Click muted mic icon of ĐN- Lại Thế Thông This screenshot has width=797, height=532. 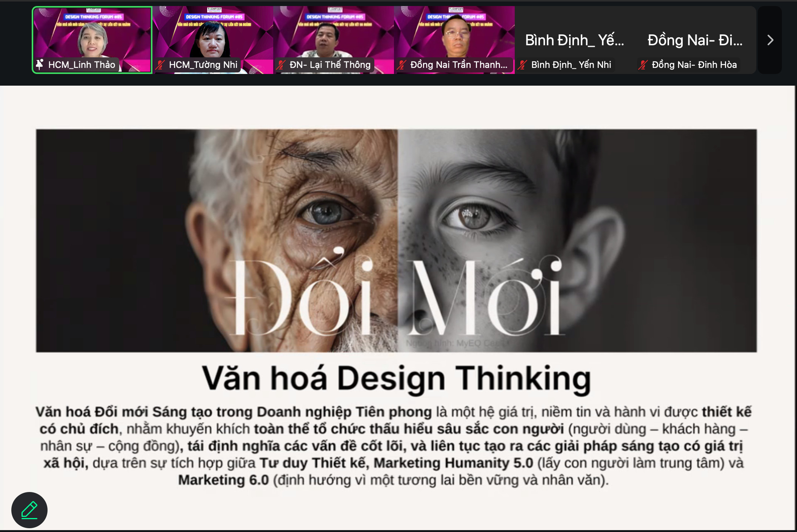coord(281,65)
